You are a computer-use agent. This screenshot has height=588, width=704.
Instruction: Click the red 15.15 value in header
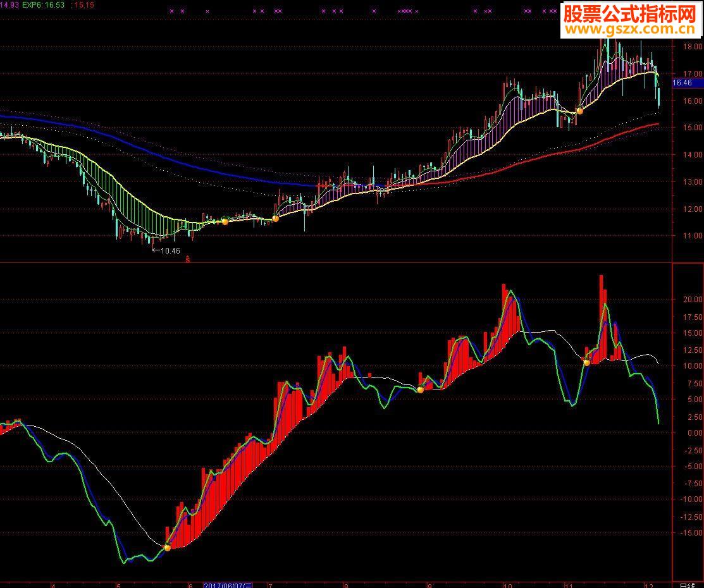coord(83,5)
